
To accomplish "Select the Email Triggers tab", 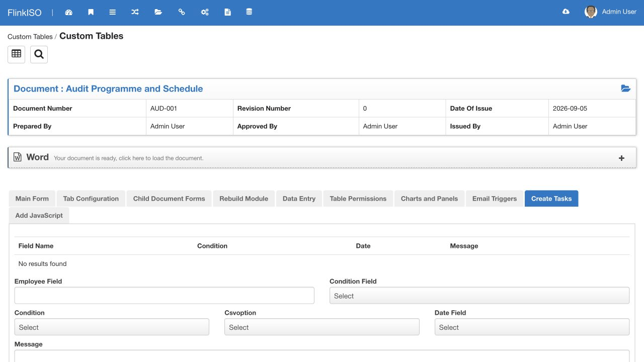I will point(495,199).
